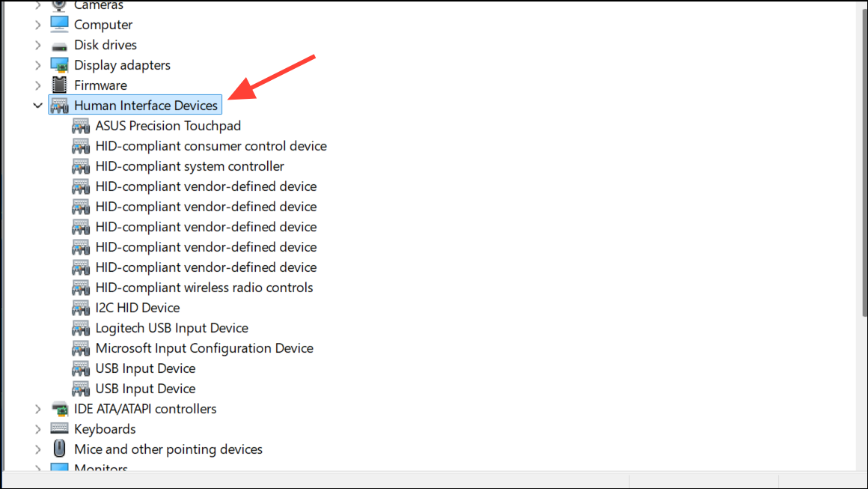Expand the Display adapters category

pyautogui.click(x=37, y=65)
